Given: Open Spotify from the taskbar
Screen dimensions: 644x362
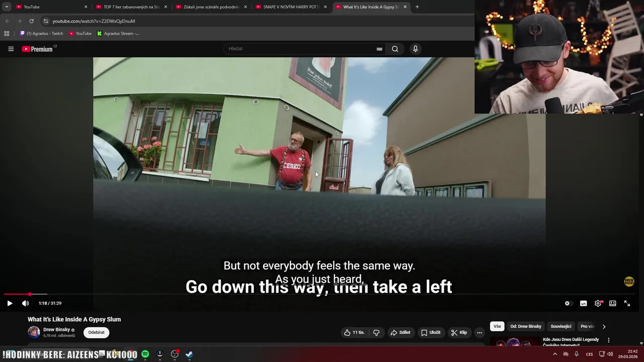Looking at the screenshot, I should 145,354.
